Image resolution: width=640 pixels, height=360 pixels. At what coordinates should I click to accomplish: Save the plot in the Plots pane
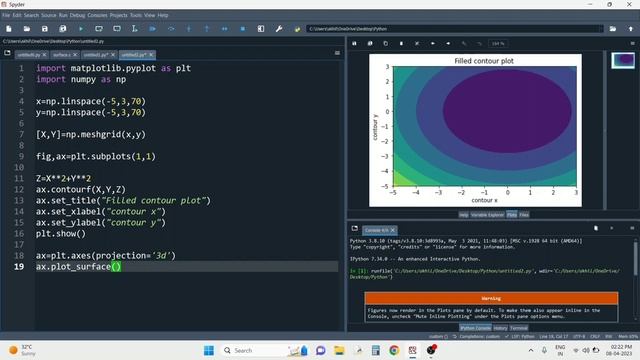click(354, 43)
